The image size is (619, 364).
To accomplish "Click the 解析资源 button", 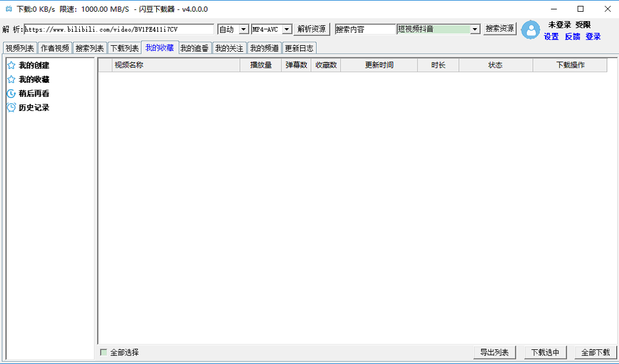I will (311, 28).
